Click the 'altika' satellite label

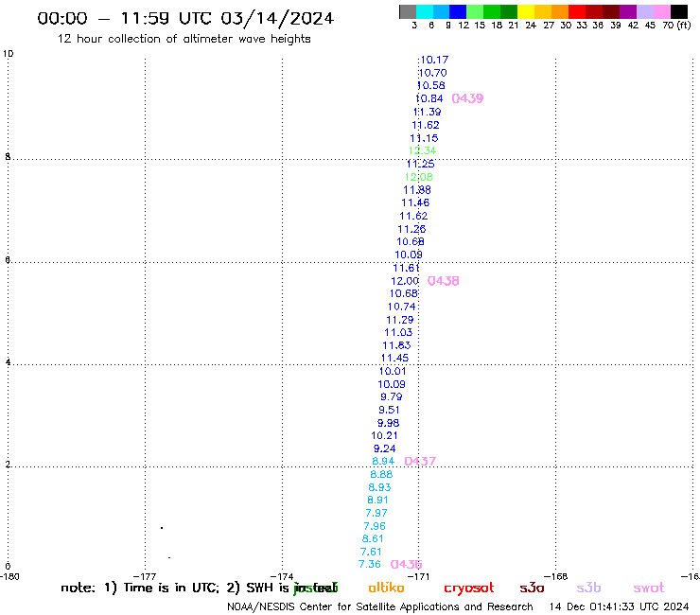pos(386,588)
